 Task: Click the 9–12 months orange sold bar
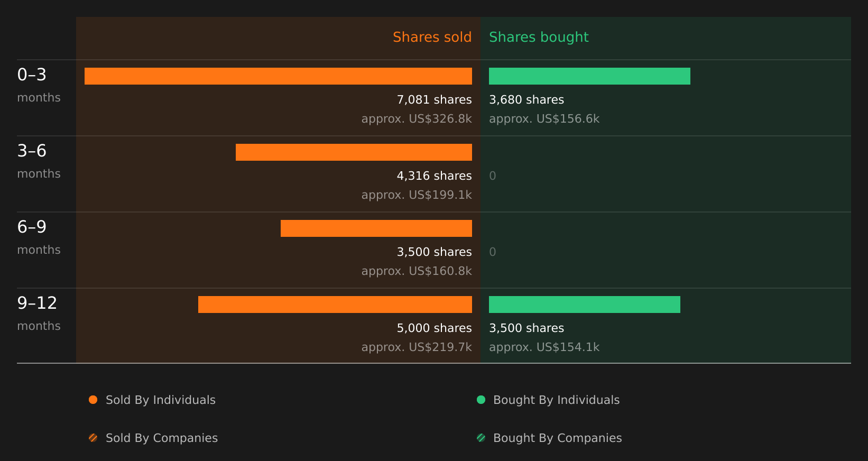(x=335, y=305)
